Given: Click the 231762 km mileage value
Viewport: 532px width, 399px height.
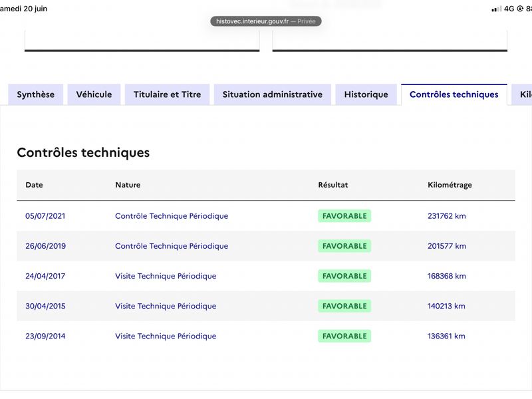Looking at the screenshot, I should click(446, 216).
